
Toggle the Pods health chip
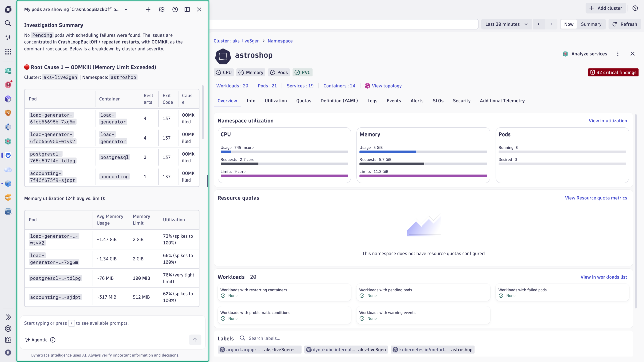[x=279, y=72]
